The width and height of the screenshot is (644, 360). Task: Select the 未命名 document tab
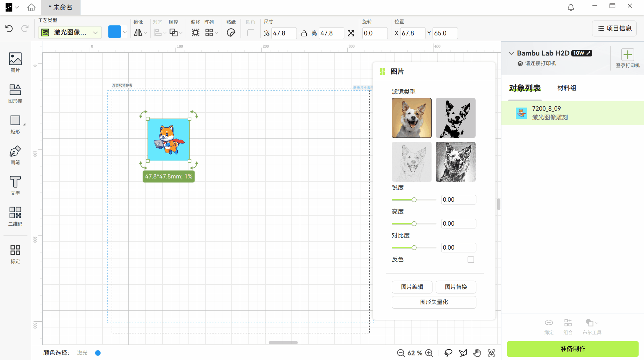click(x=61, y=7)
